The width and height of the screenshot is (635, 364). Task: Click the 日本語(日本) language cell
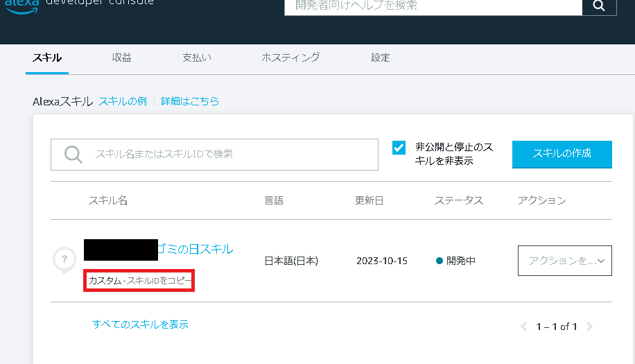(x=291, y=261)
